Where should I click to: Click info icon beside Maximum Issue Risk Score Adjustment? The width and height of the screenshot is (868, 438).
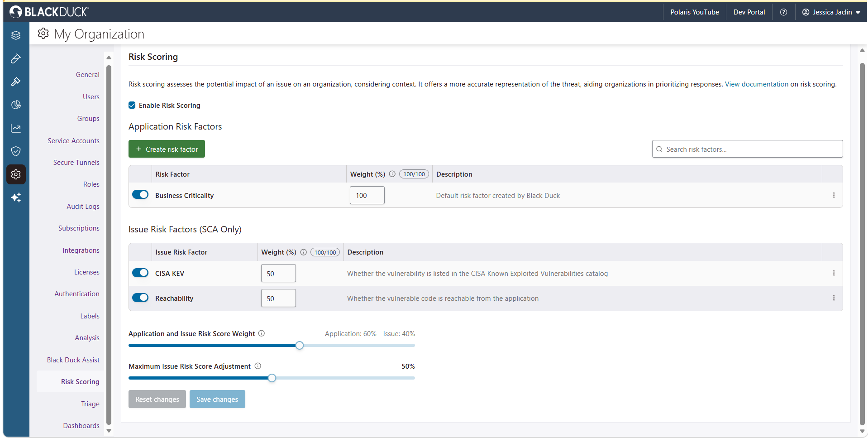[x=258, y=366]
